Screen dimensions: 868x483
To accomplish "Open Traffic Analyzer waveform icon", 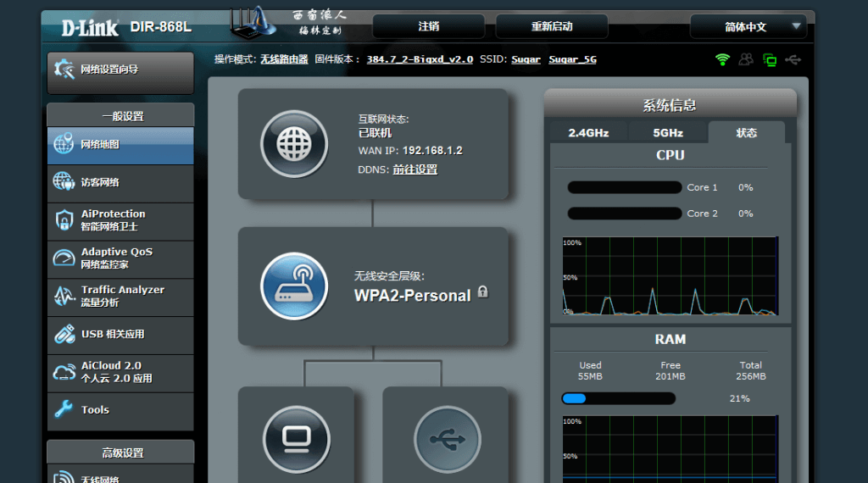I will [64, 296].
